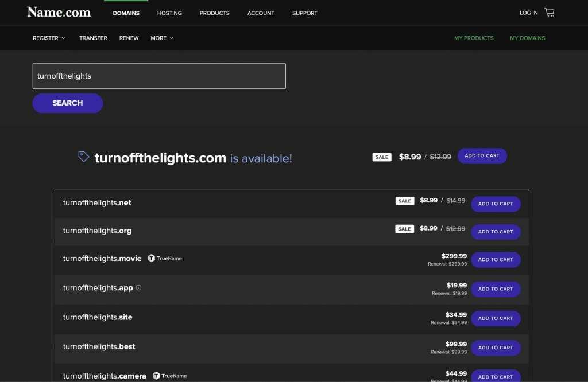Click the turnoffthelights.app domain name

tap(98, 287)
